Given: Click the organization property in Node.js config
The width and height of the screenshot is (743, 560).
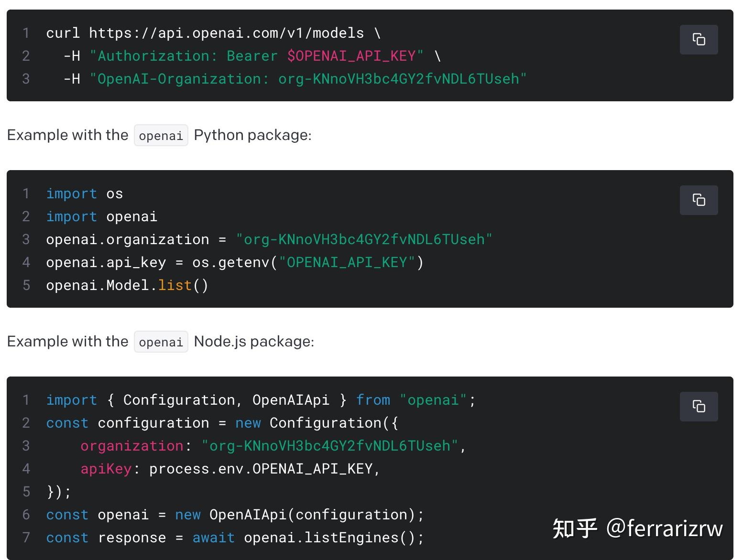Looking at the screenshot, I should (x=131, y=446).
